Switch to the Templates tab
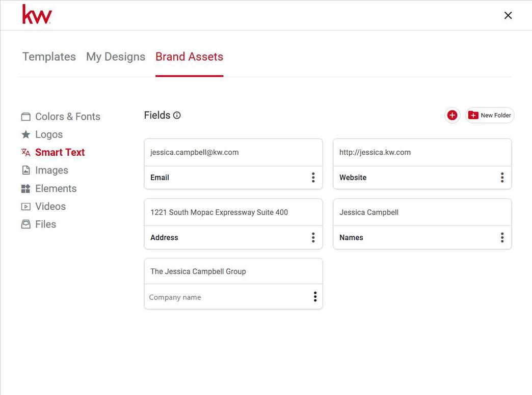 tap(49, 57)
